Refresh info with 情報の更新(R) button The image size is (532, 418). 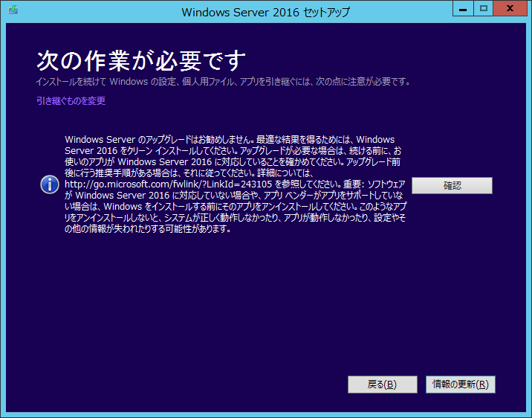461,385
